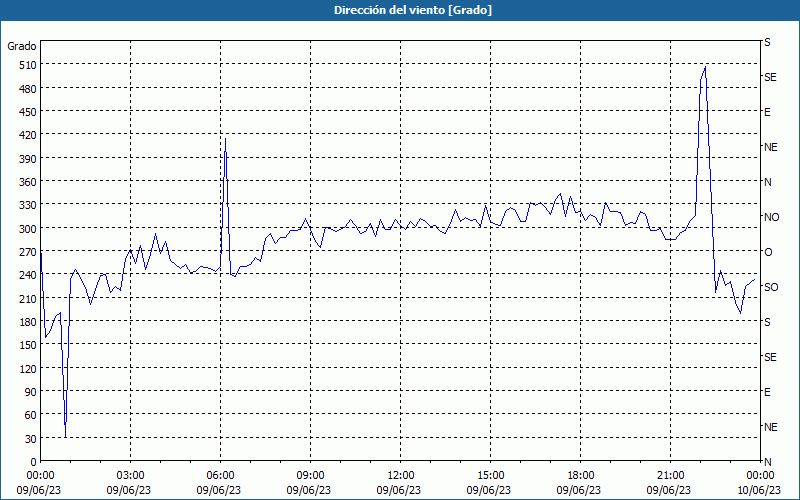Select the 270 y-axis value
800x500 pixels.
pos(27,253)
